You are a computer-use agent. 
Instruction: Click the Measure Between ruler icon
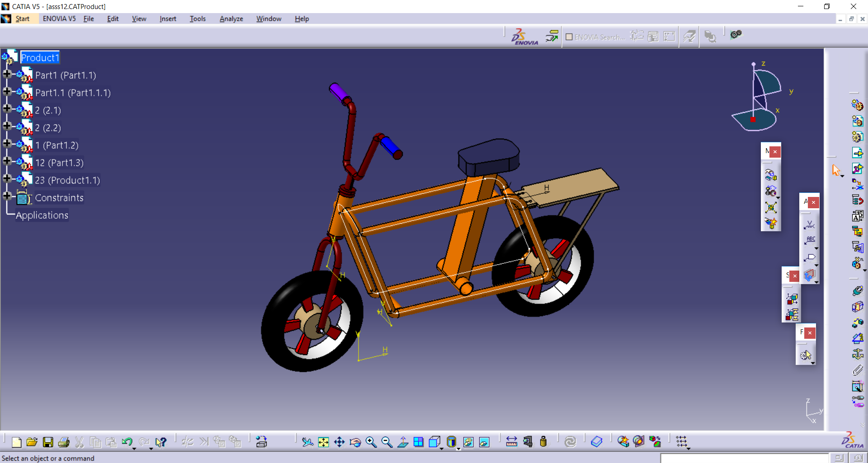coord(511,442)
